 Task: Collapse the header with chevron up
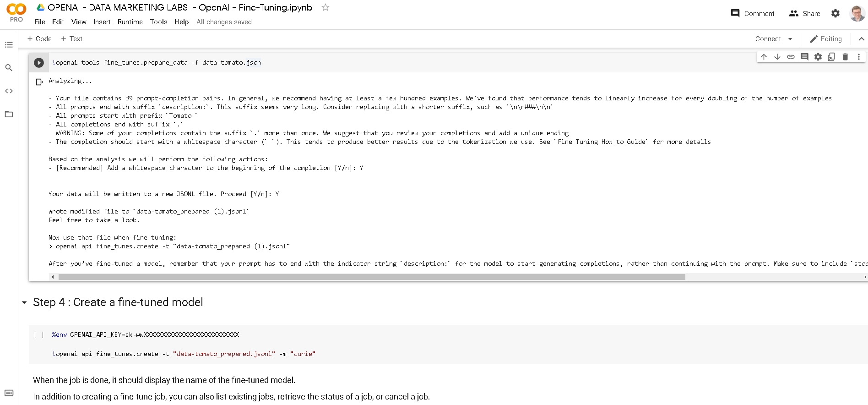click(861, 39)
